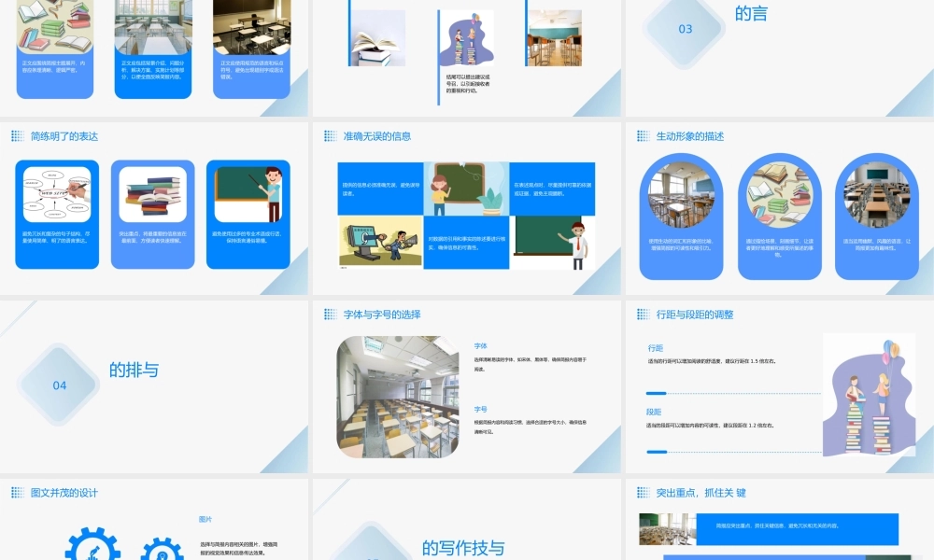The width and height of the screenshot is (934, 560).
Task: Click the 03 diamond section badge
Action: (x=685, y=29)
